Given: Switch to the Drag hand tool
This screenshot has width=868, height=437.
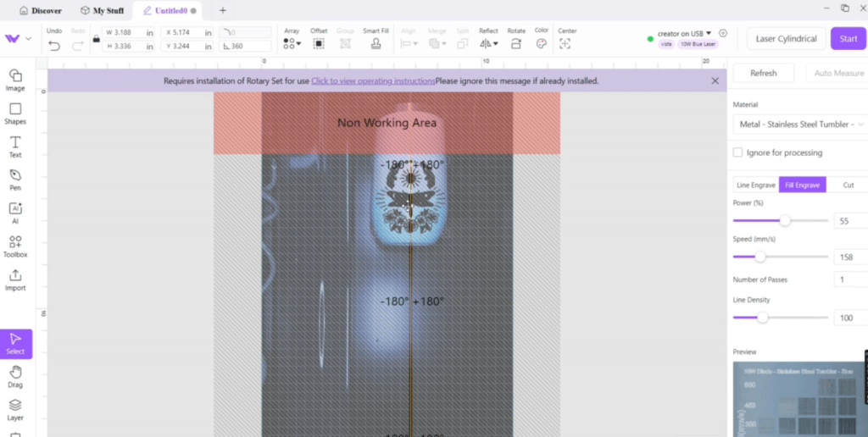Looking at the screenshot, I should tap(15, 375).
